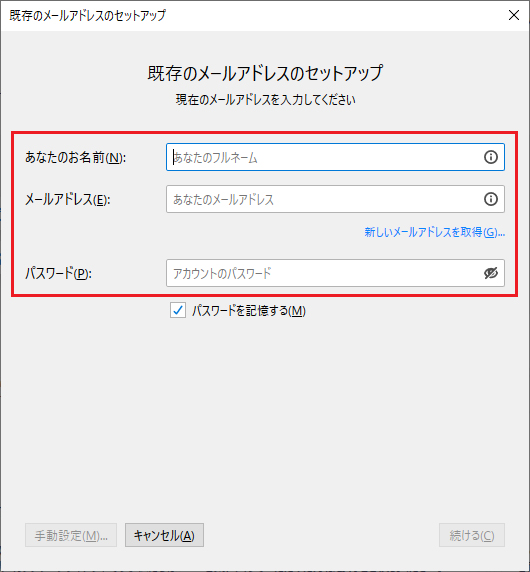Focus the あなたのお名前 input field
530x572 pixels.
pos(335,157)
